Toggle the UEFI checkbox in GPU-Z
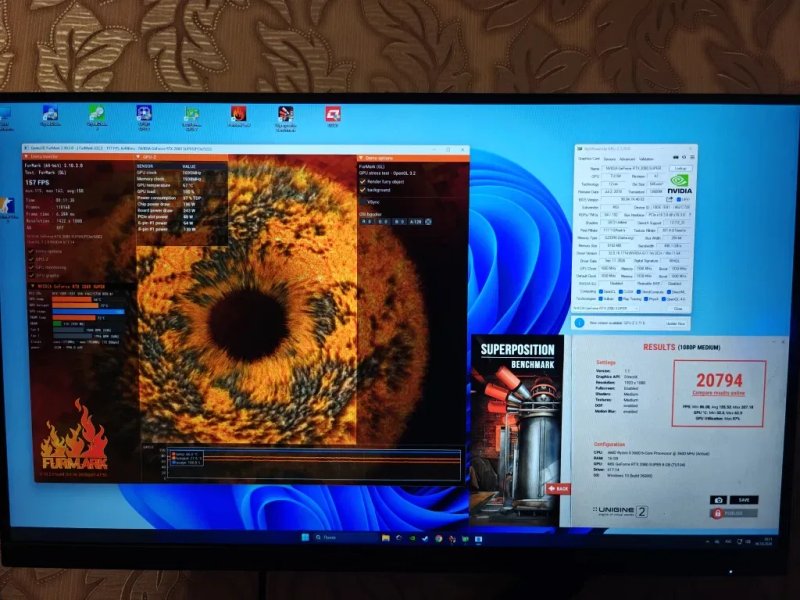This screenshot has height=600, width=800. coord(679,199)
